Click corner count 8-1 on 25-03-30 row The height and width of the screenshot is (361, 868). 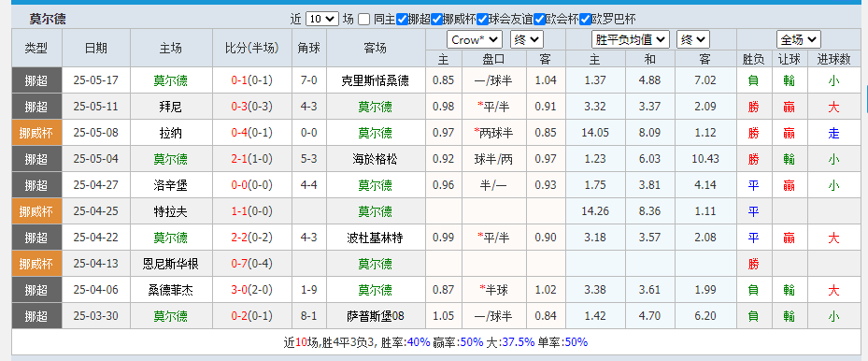(x=309, y=317)
